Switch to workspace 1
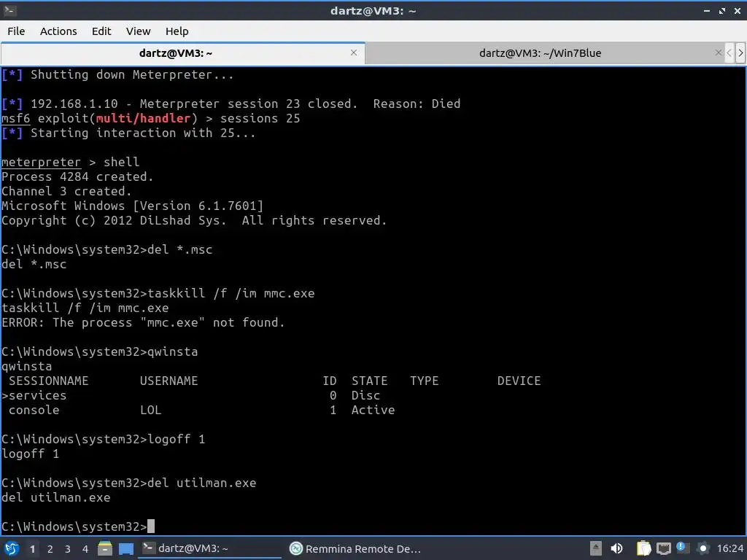Screen dimensions: 747x560 click(x=32, y=549)
